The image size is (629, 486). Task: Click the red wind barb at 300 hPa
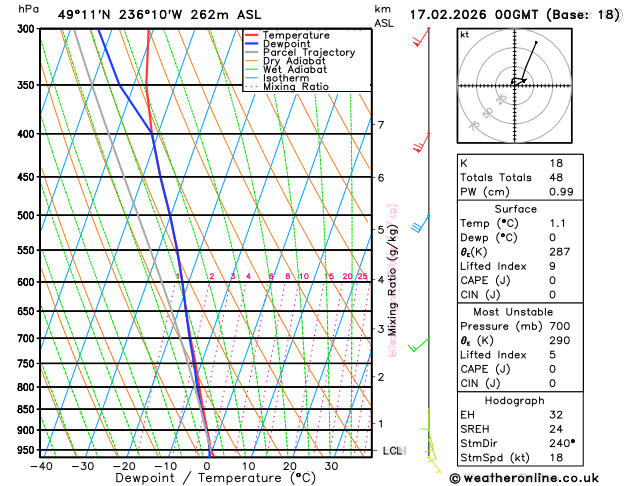(x=421, y=36)
